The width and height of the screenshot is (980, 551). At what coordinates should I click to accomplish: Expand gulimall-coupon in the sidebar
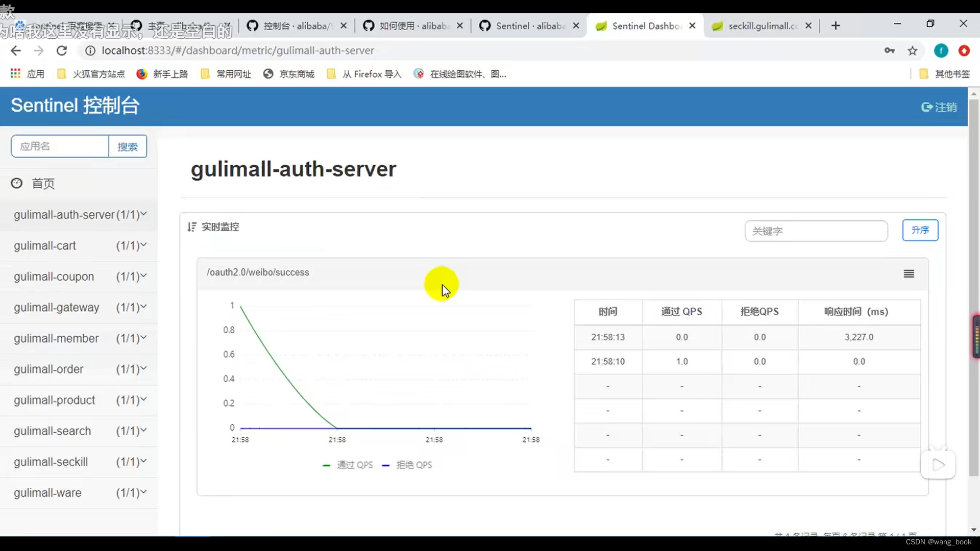(79, 277)
